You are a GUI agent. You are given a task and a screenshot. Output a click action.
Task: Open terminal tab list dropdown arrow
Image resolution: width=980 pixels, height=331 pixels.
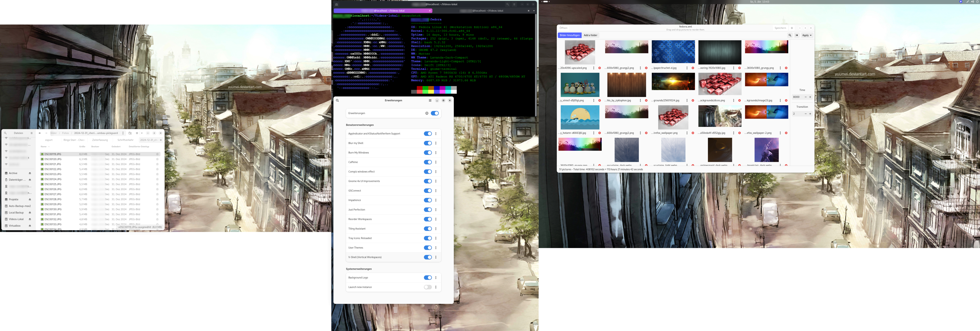(x=534, y=11)
